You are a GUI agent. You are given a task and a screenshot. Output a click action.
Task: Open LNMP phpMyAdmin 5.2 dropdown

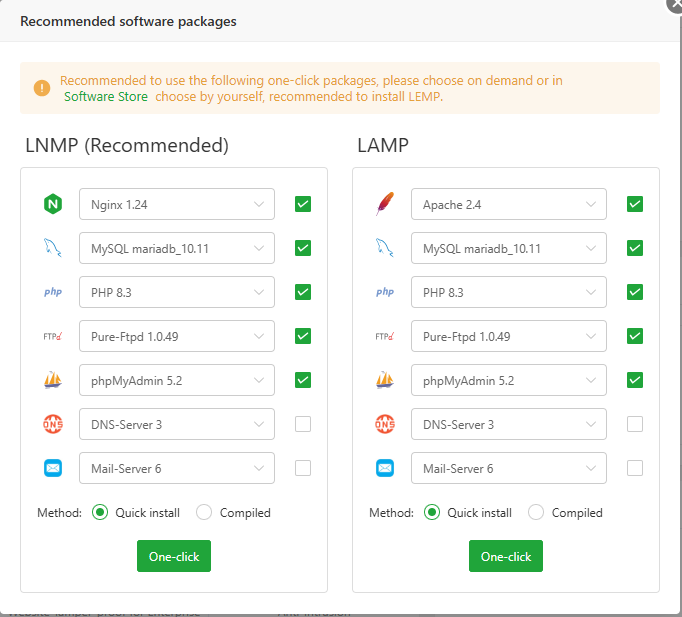point(177,380)
